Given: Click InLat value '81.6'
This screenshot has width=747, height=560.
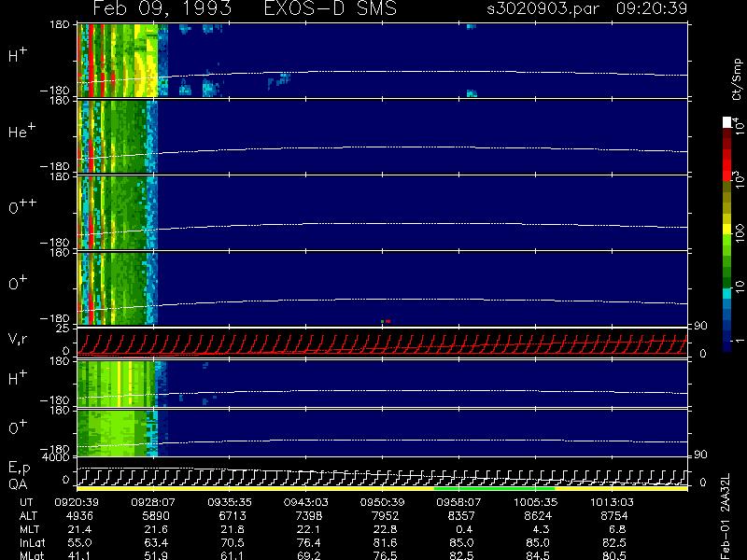Looking at the screenshot, I should pyautogui.click(x=388, y=542).
